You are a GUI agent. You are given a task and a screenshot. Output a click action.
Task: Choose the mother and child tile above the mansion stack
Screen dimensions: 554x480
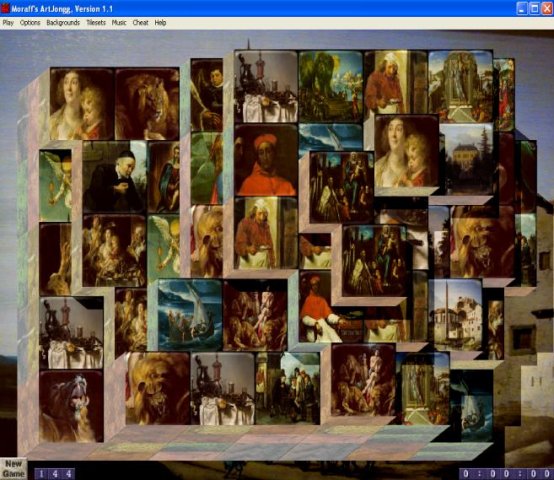[406, 151]
